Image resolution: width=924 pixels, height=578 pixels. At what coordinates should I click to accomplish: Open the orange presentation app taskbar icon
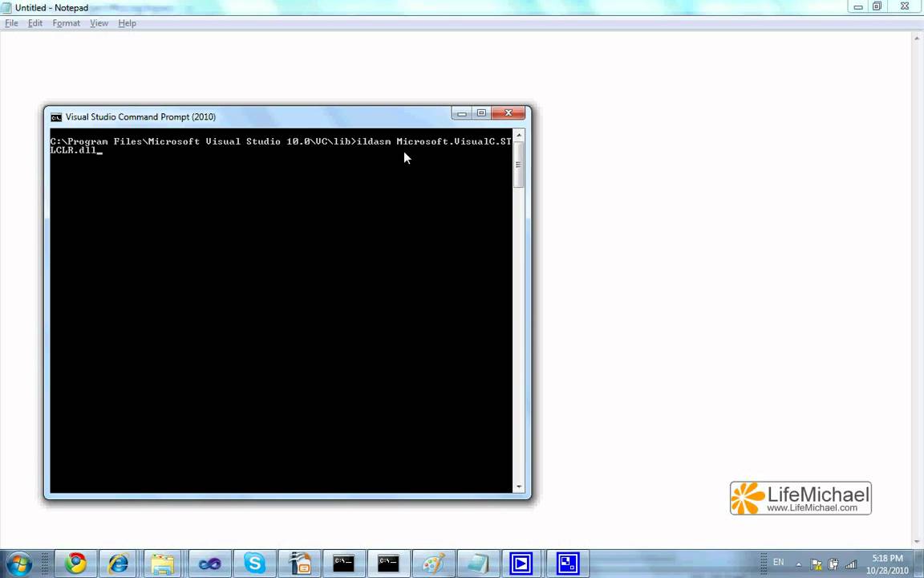click(x=300, y=564)
